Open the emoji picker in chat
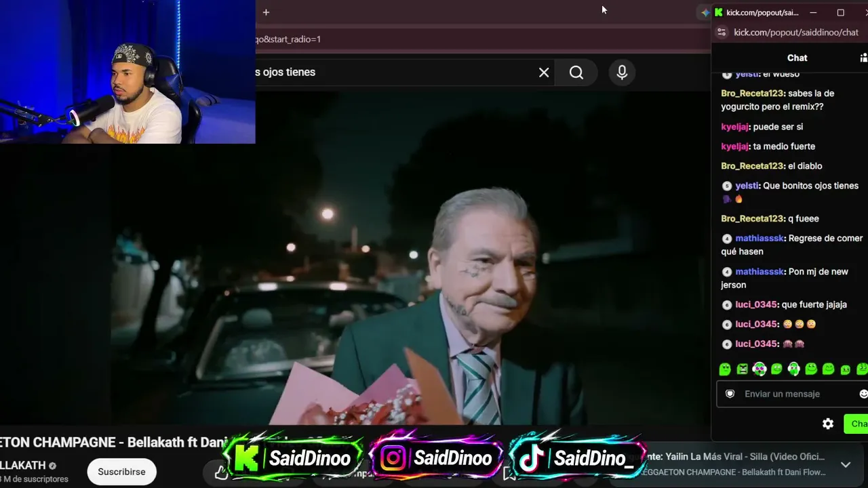 click(x=863, y=394)
